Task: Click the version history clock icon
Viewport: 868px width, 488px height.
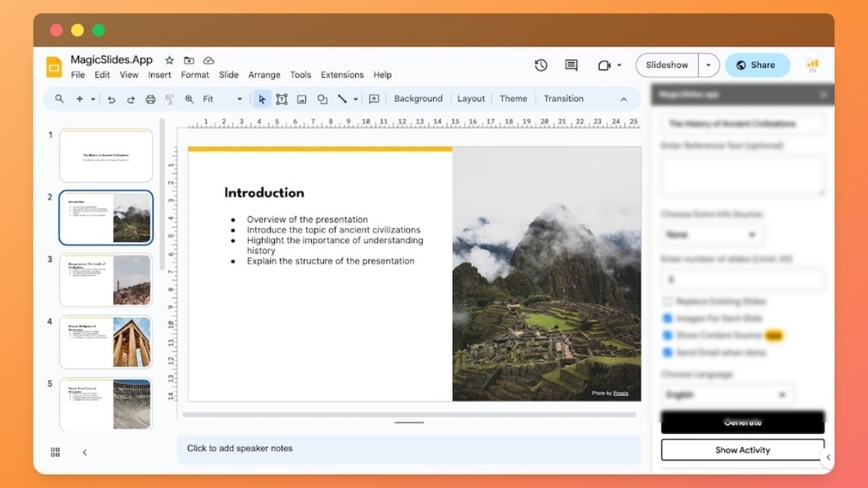Action: tap(541, 65)
